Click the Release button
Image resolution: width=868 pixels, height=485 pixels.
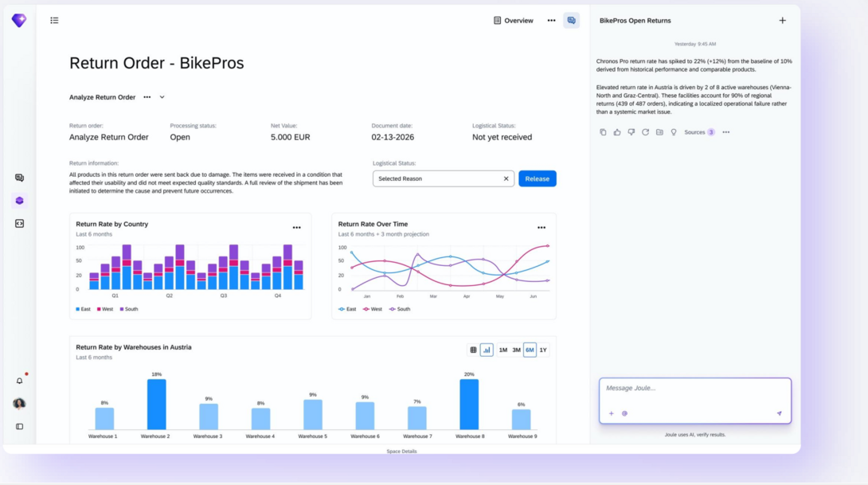[537, 179]
